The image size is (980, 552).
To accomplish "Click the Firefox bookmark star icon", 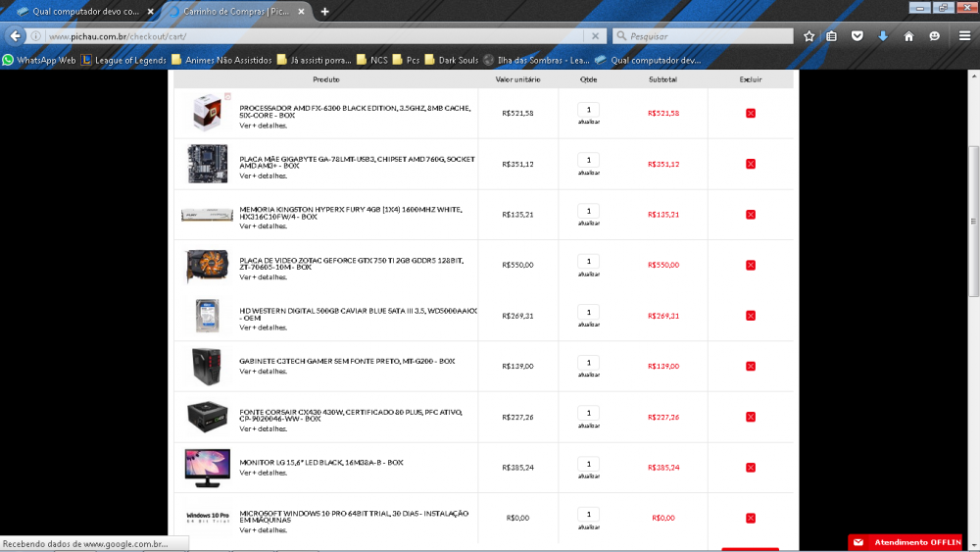I will (x=808, y=36).
